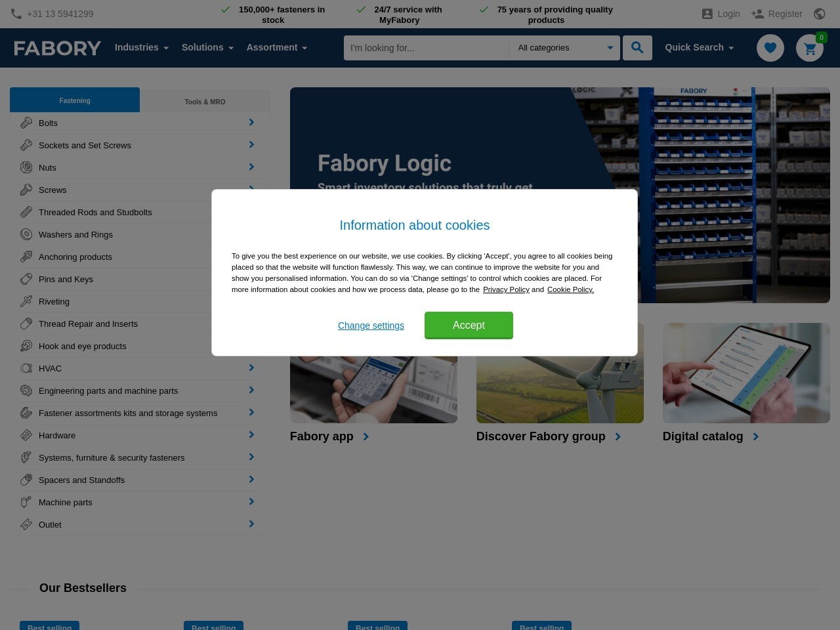Screen dimensions: 840x630
Task: Click the Pins and Keys icon
Action: tap(26, 279)
